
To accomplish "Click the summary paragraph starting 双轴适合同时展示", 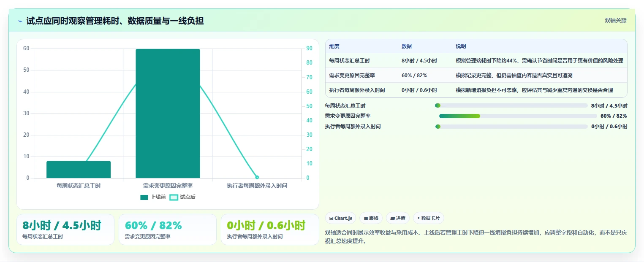I will (476, 237).
